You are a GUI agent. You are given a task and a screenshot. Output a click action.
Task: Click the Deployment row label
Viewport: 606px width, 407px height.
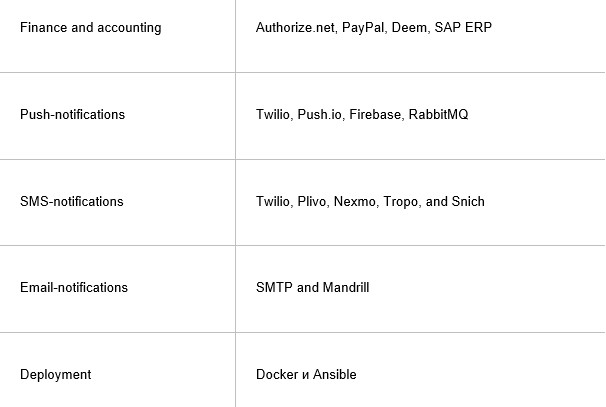tap(55, 375)
